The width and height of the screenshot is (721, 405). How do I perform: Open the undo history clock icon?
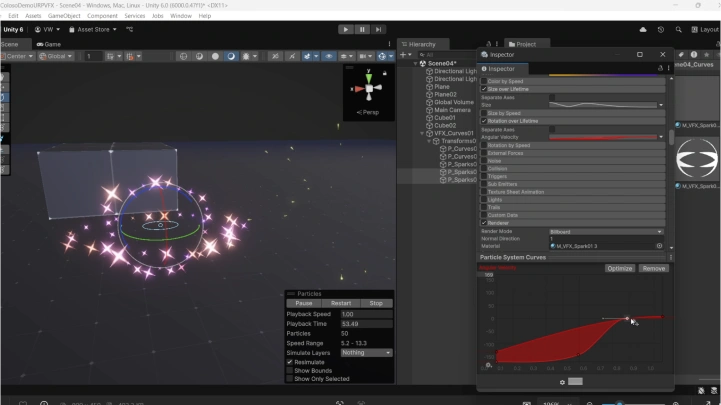click(661, 29)
